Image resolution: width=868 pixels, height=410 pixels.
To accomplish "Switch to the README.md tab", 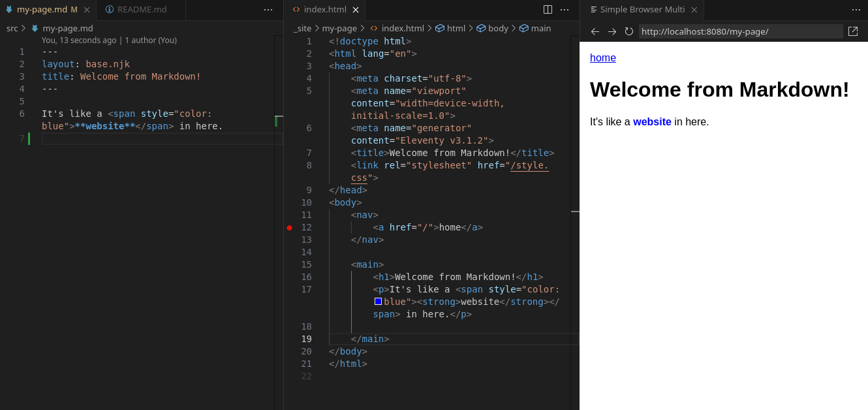I will 141,10.
